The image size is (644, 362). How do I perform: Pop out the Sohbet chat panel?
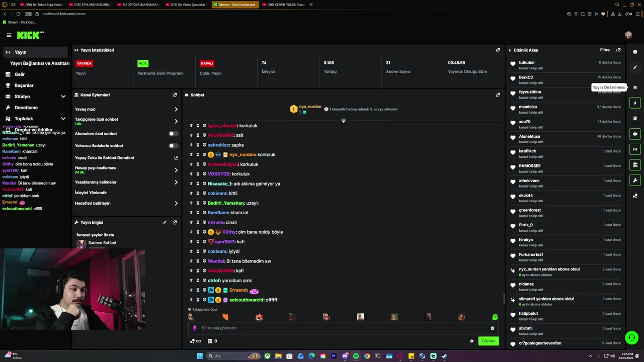click(x=498, y=95)
